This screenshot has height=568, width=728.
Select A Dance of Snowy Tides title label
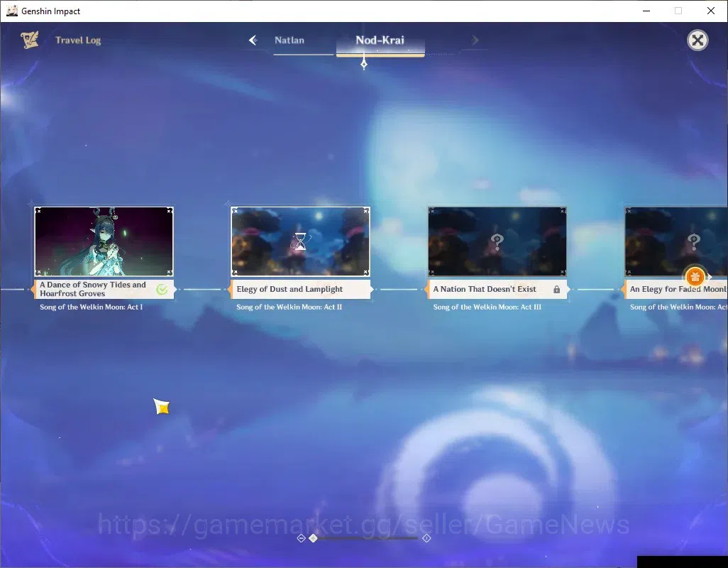pos(103,289)
